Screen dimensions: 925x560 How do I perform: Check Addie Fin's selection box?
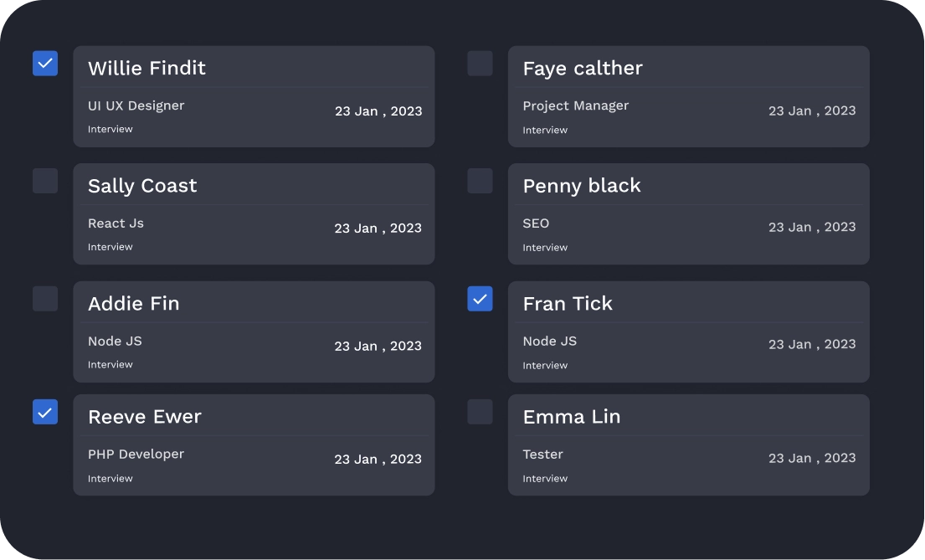pos(45,298)
